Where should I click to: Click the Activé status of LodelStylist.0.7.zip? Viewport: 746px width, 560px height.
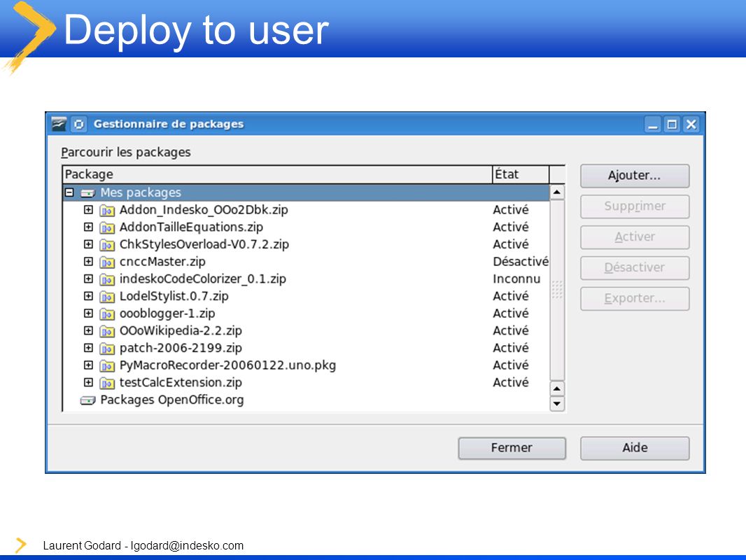point(511,296)
